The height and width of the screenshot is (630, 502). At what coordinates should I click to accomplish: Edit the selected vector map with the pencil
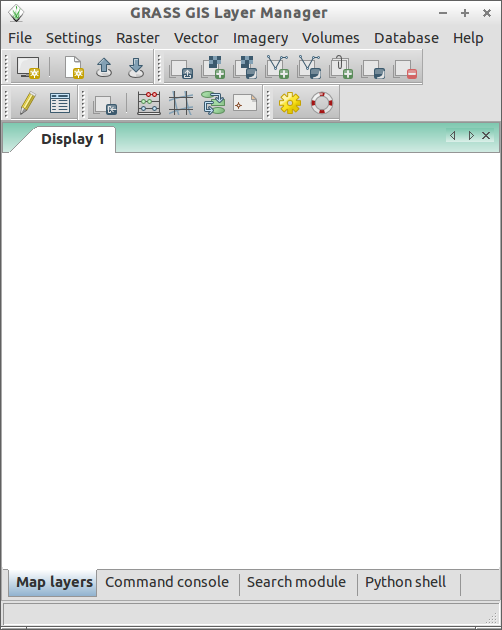(x=27, y=103)
